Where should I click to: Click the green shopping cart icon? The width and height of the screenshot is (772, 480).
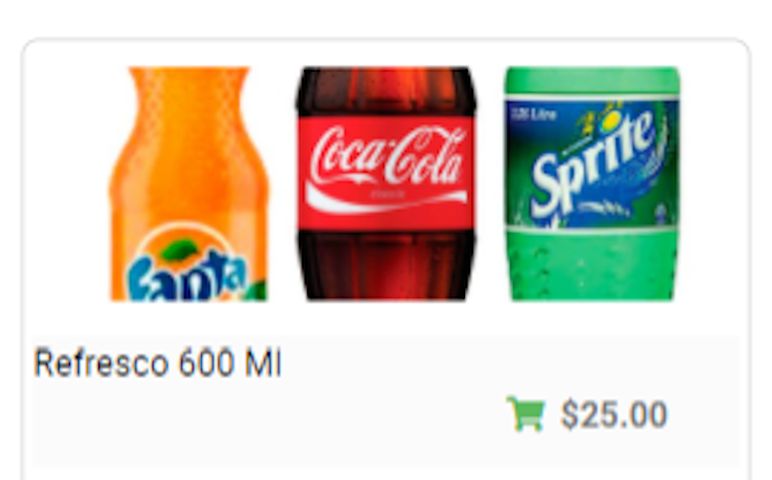point(526,414)
